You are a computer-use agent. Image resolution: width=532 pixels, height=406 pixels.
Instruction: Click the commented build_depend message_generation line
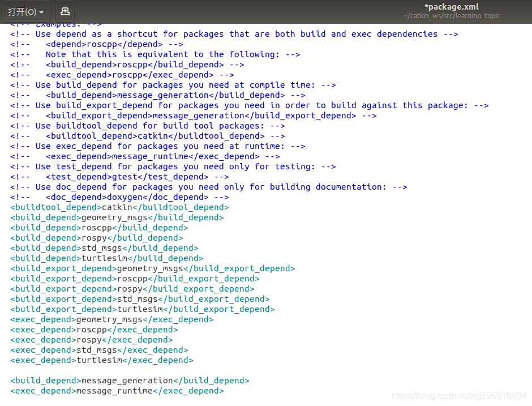(158, 95)
